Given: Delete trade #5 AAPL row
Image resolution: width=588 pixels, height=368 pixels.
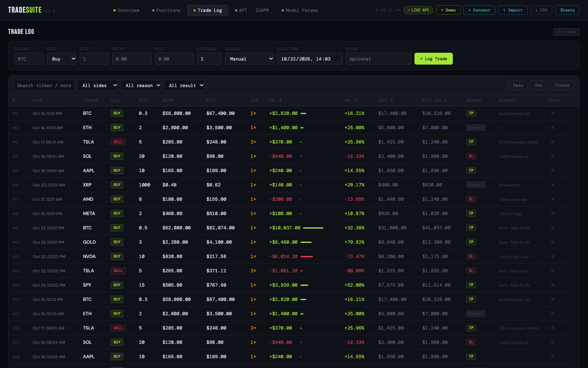Looking at the screenshot, I should pyautogui.click(x=552, y=171).
